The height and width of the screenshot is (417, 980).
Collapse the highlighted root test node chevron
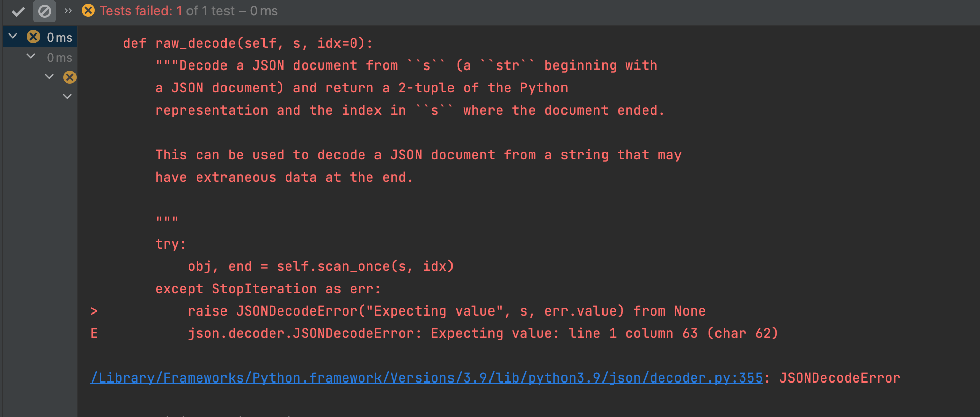click(x=13, y=37)
